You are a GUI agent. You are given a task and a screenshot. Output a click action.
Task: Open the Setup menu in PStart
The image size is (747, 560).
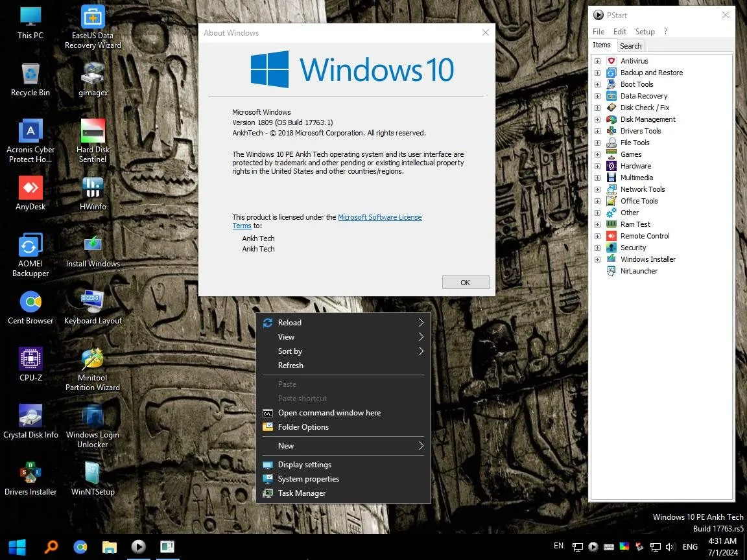[645, 31]
